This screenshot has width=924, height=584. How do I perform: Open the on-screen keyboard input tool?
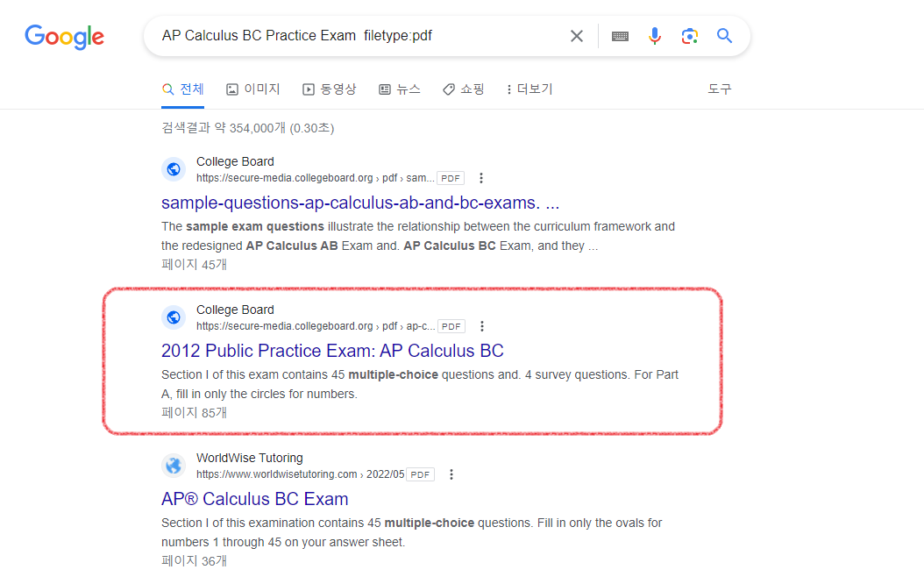[x=620, y=36]
